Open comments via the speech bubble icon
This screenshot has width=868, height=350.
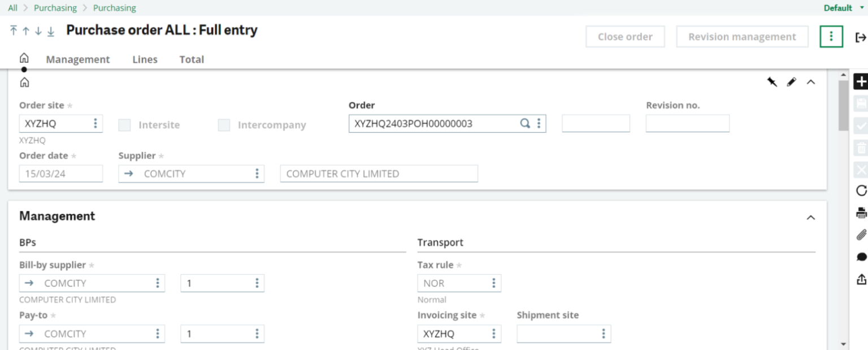coord(860,256)
